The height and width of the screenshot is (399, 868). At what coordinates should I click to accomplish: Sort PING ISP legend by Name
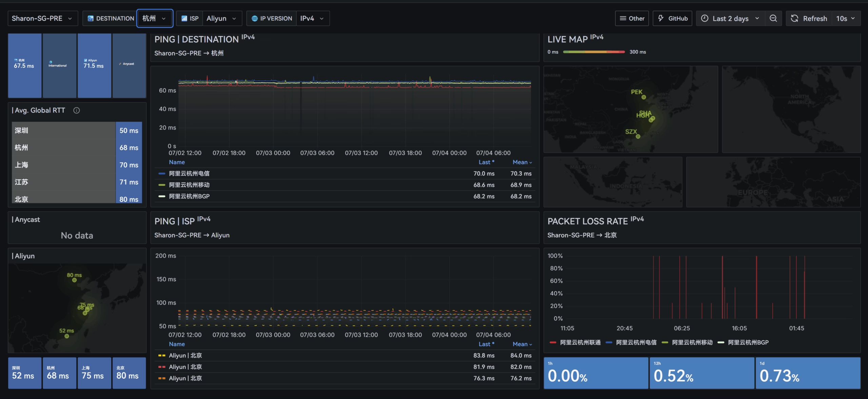point(177,344)
